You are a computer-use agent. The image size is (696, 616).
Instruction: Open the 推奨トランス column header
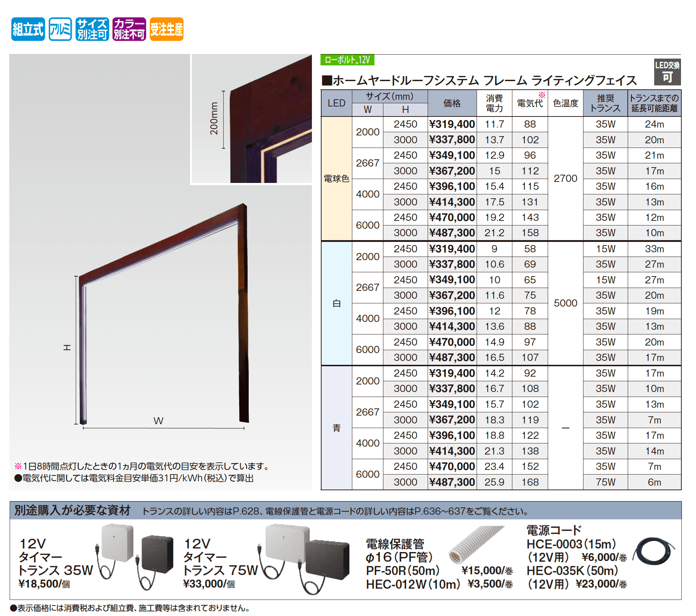(606, 103)
